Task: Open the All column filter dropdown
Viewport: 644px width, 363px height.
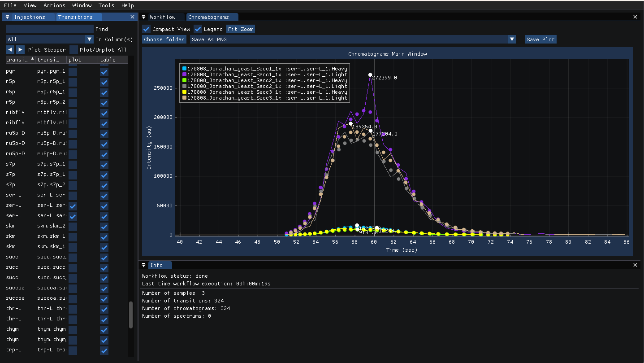Action: point(49,39)
